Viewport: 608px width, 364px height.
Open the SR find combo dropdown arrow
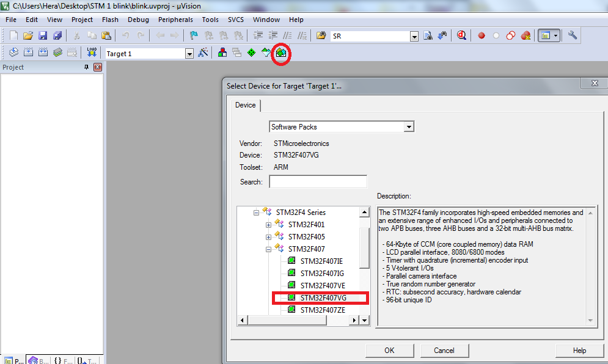click(414, 37)
